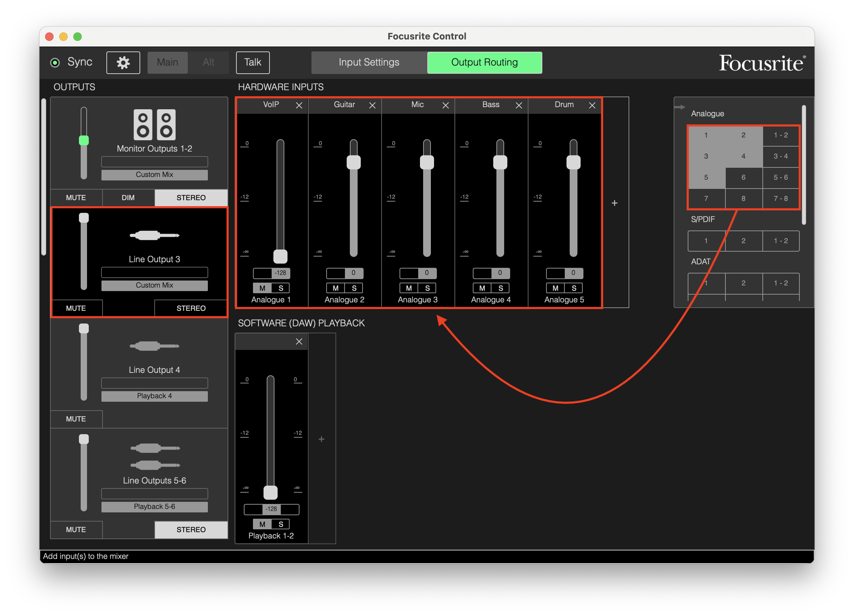The image size is (854, 616).
Task: Click the plus beside Playback 1-2 channel
Action: tap(321, 439)
